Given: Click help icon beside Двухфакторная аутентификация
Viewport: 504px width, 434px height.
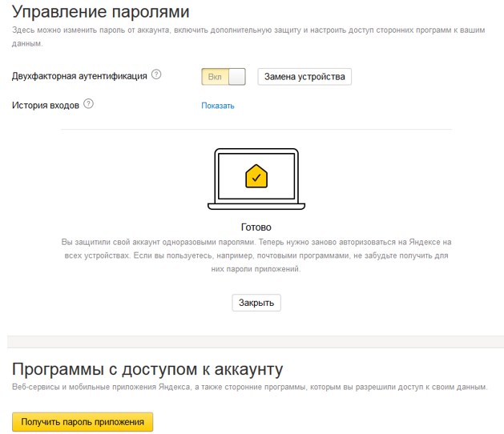Looking at the screenshot, I should tap(156, 75).
